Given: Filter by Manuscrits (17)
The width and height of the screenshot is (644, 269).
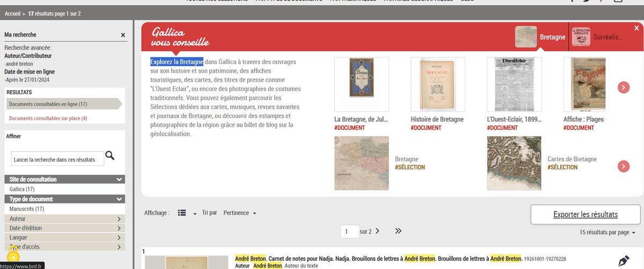Looking at the screenshot, I should pos(27,208).
